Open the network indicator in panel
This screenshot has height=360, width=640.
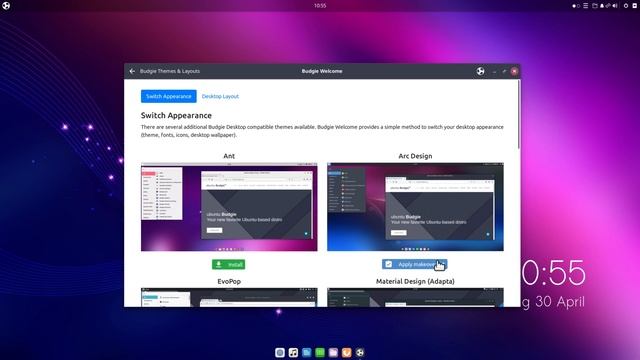coord(608,6)
